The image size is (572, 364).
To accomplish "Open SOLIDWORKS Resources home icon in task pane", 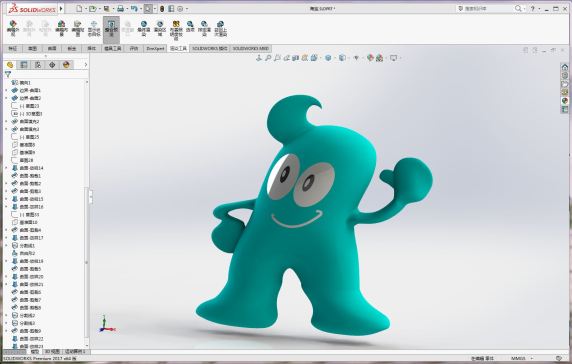I will (565, 67).
